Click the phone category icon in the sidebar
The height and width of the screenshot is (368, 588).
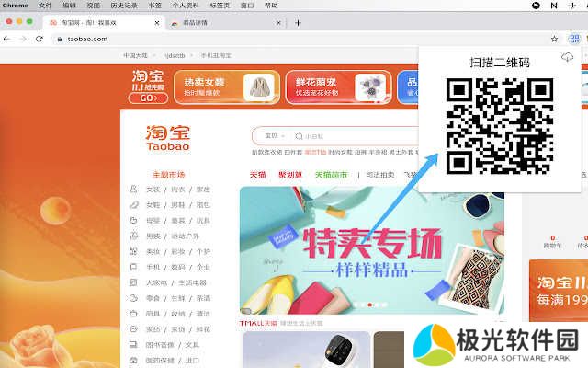[135, 268]
